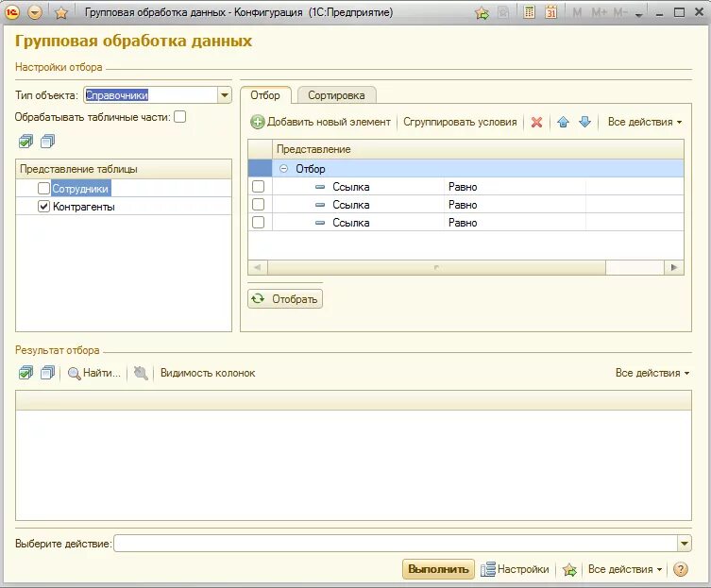
Task: Select the Контрагенты row text
Action: (x=84, y=207)
